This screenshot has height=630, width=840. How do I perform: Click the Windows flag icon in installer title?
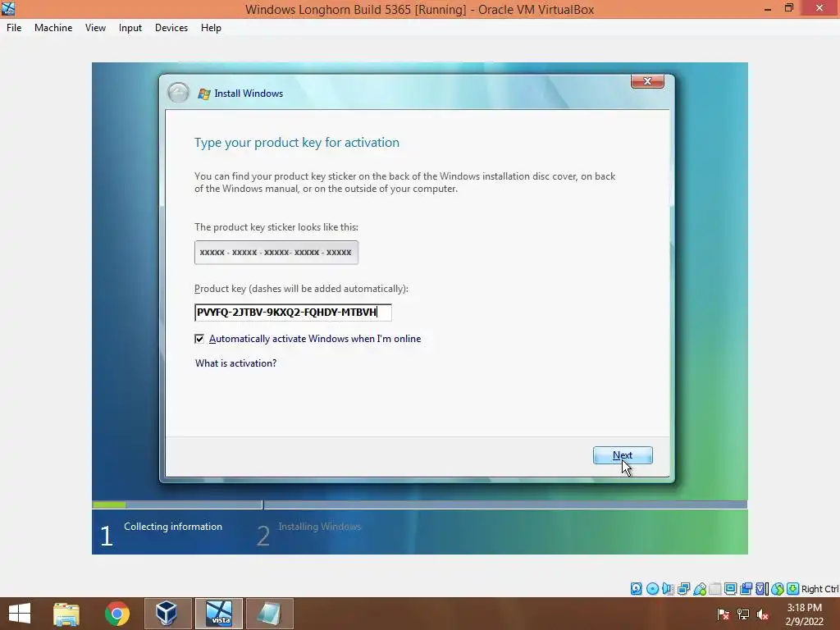pos(204,94)
